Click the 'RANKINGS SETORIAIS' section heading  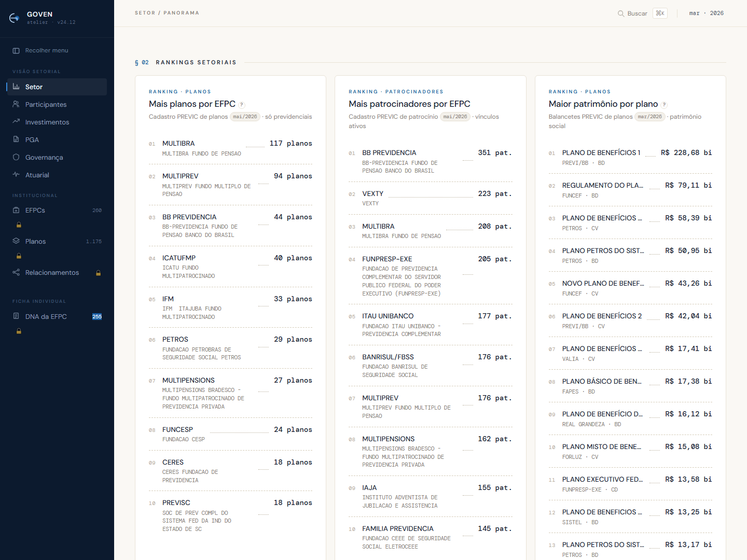coord(196,62)
